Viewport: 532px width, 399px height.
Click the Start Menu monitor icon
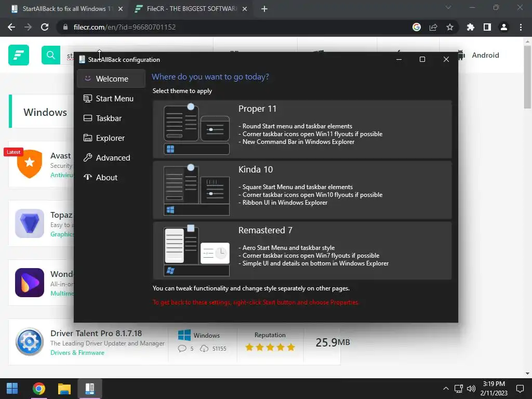point(87,98)
